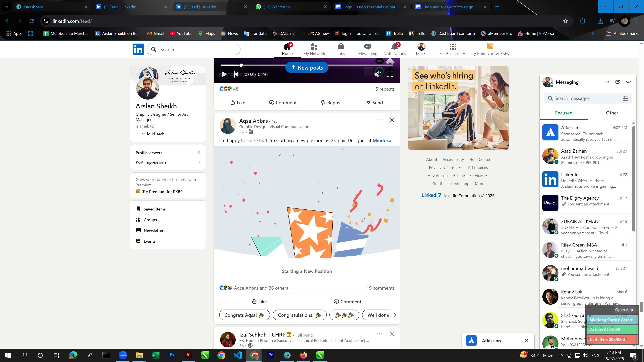The width and height of the screenshot is (644, 362).
Task: Open options menu on Aqsa Abbas post
Action: [x=380, y=120]
